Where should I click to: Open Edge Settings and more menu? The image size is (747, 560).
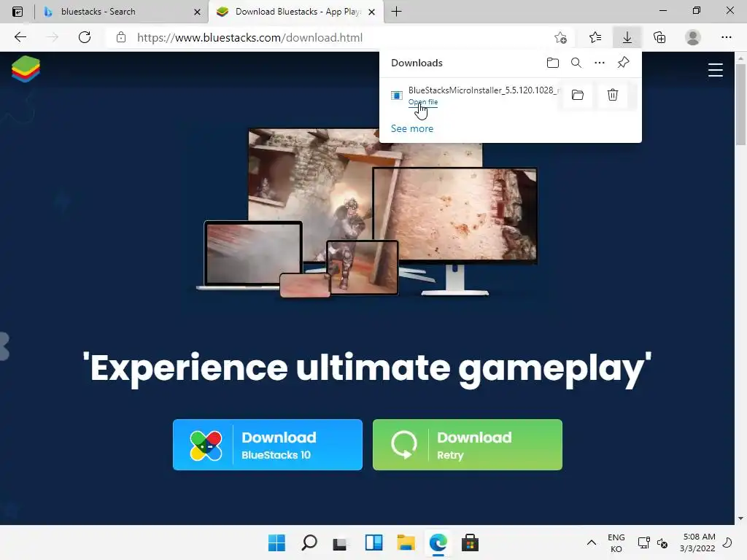click(x=726, y=37)
